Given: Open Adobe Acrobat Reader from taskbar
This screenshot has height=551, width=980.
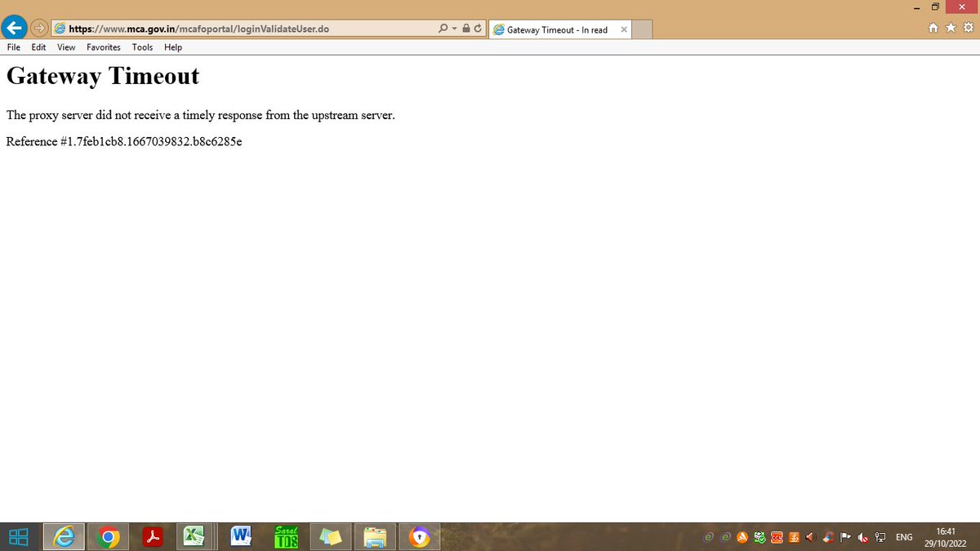Looking at the screenshot, I should click(153, 536).
